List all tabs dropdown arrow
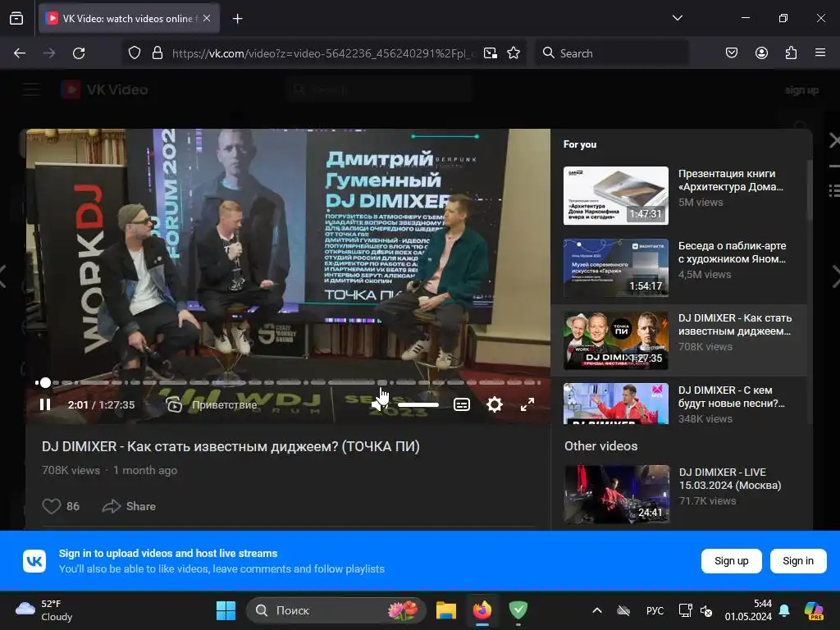The height and width of the screenshot is (630, 840). click(677, 18)
